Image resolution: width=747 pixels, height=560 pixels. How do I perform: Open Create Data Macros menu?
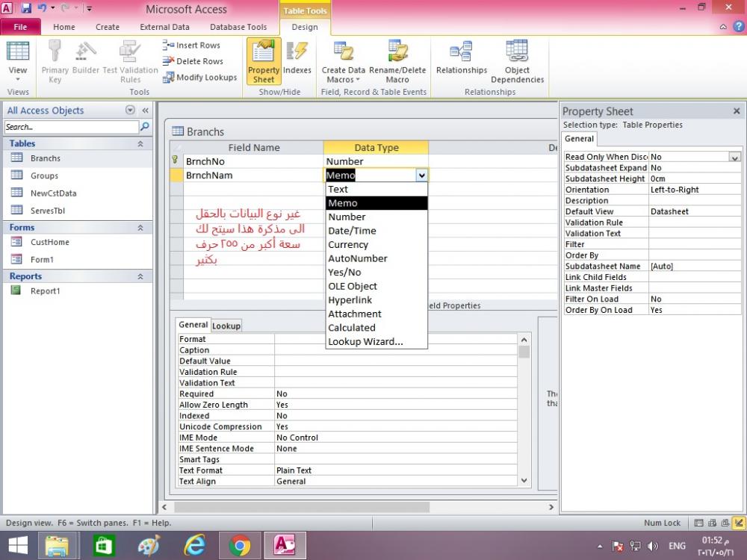click(x=343, y=62)
